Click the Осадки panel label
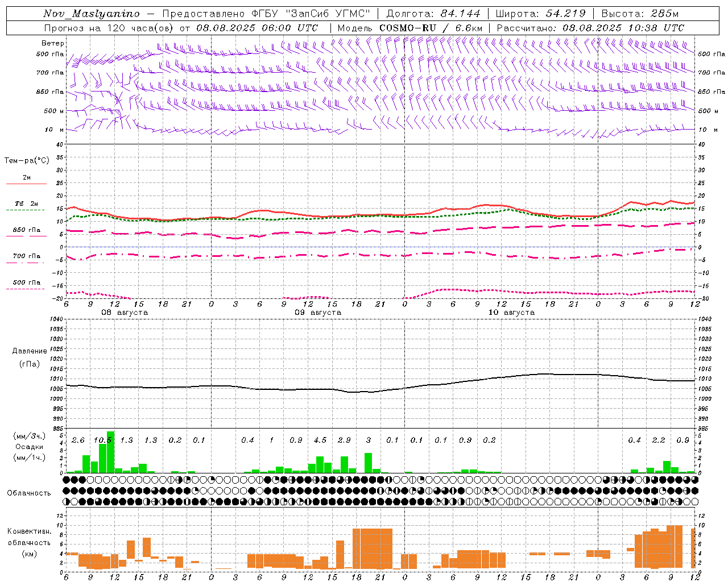Image resolution: width=728 pixels, height=582 pixels. pyautogui.click(x=29, y=447)
